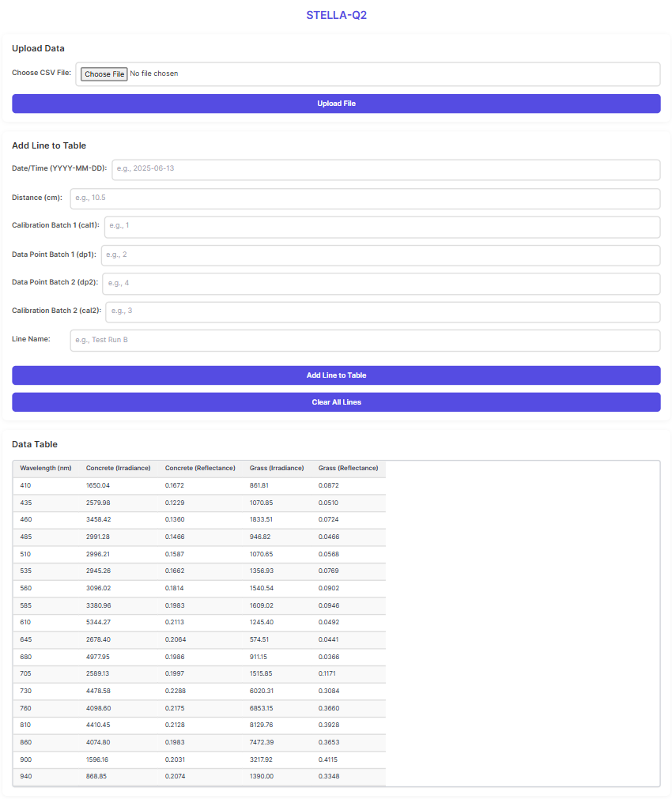The width and height of the screenshot is (672, 799).
Task: Click the Add Line to Table button
Action: click(x=336, y=375)
